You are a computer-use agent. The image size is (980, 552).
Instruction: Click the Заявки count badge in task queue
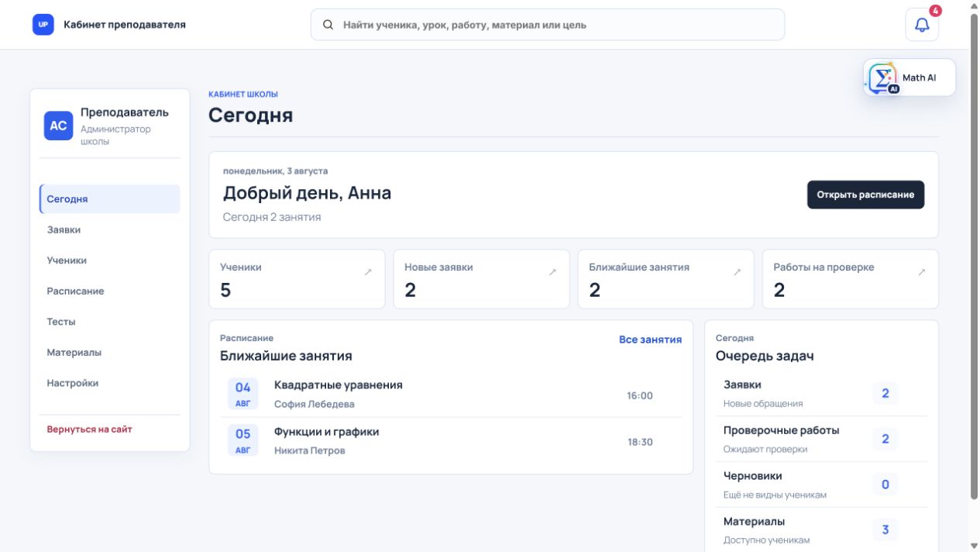(x=885, y=393)
